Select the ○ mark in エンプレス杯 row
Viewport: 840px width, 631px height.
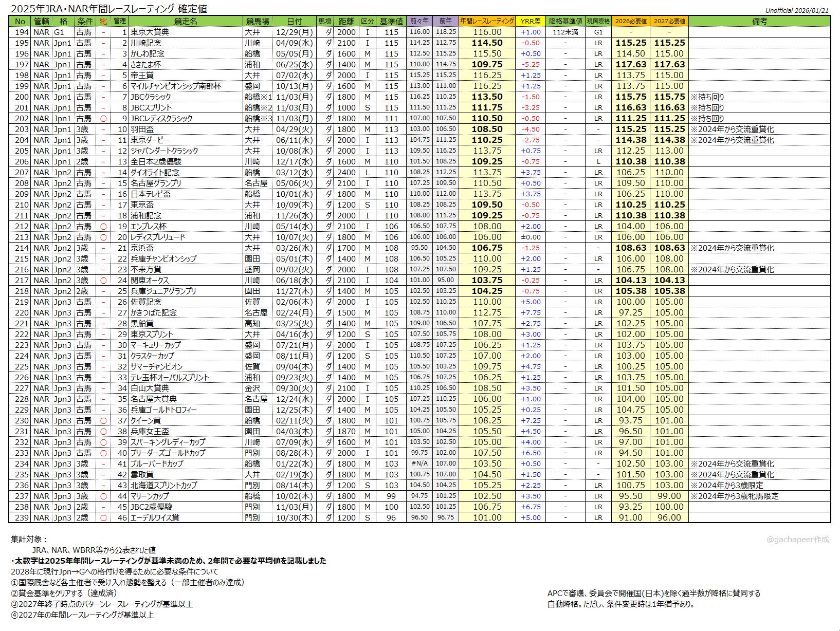click(103, 226)
